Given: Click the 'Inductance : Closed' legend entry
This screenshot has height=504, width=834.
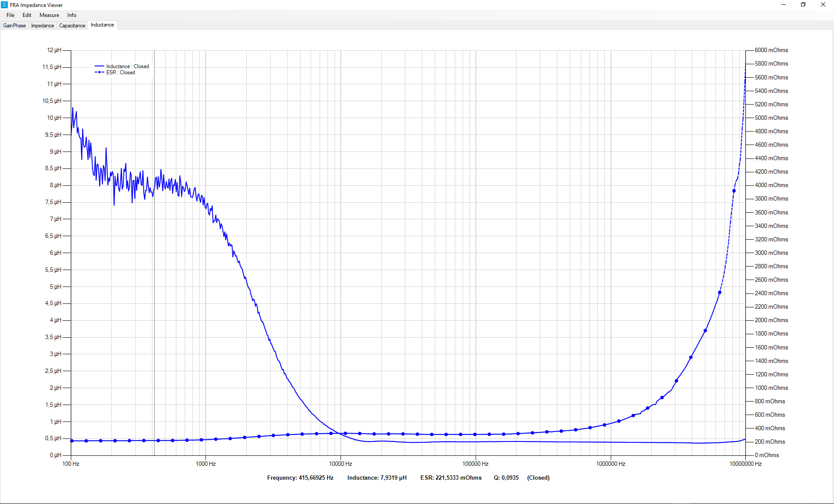Looking at the screenshot, I should pos(122,66).
